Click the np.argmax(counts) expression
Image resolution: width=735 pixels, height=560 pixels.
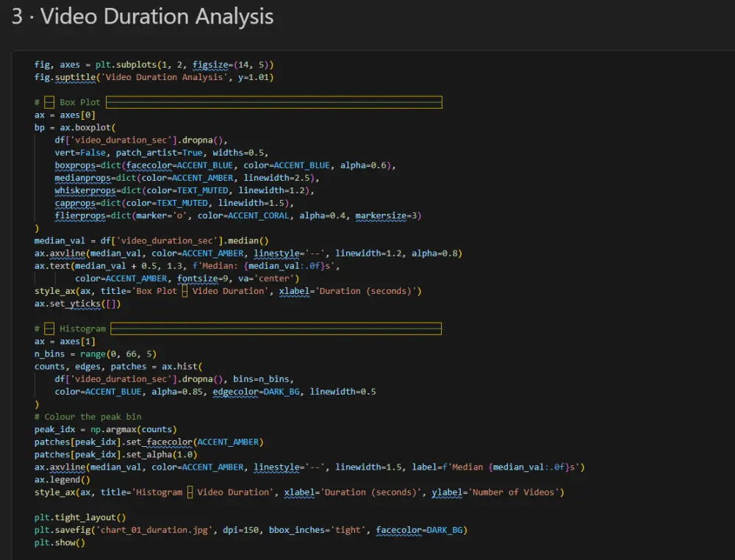click(133, 428)
